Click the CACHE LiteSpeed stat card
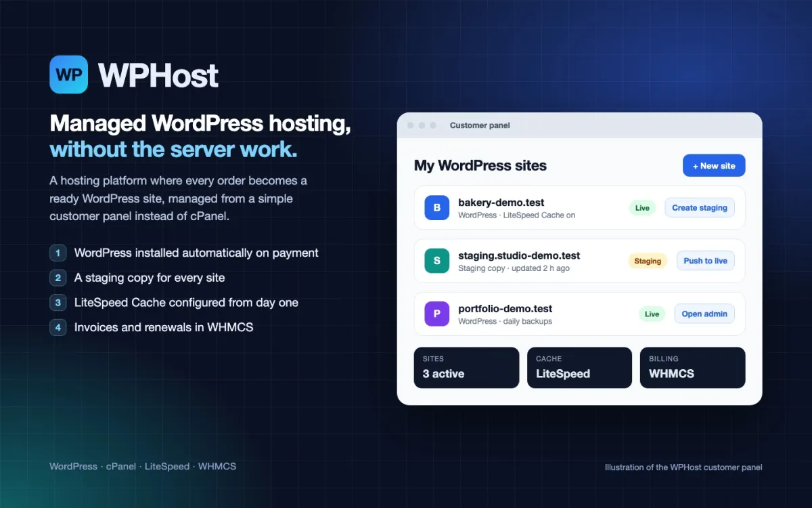812x508 pixels. point(579,368)
